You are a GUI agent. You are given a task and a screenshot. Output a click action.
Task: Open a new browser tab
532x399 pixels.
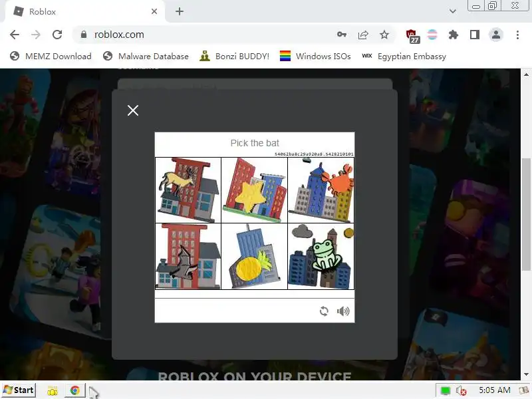[x=180, y=11]
